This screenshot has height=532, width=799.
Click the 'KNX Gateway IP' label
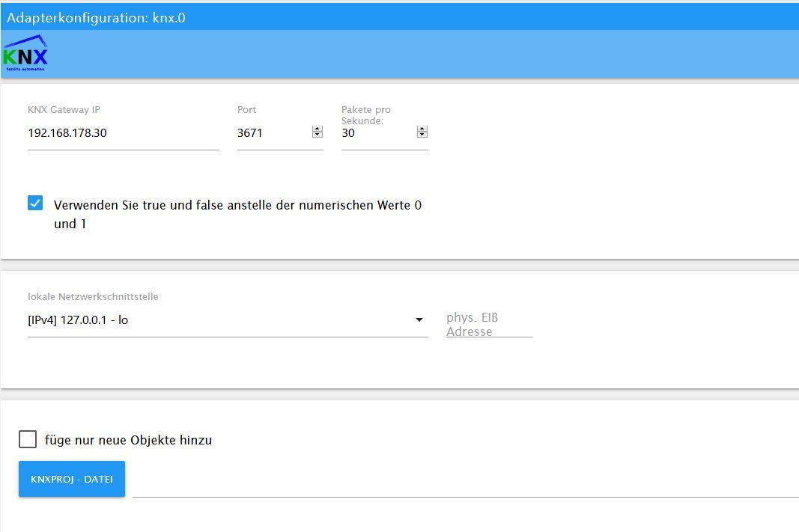coord(64,109)
